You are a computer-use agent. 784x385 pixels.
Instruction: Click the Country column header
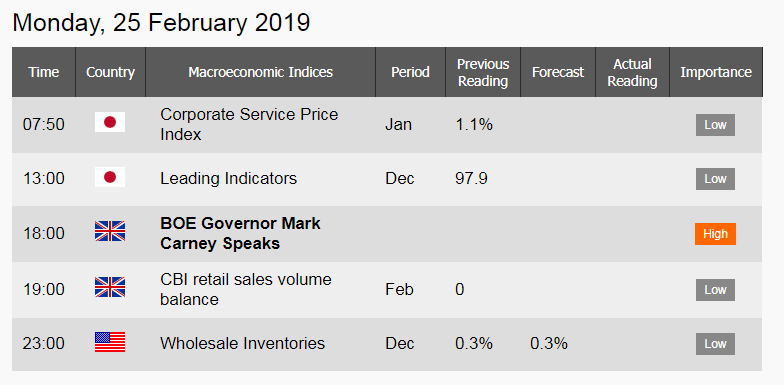click(110, 72)
